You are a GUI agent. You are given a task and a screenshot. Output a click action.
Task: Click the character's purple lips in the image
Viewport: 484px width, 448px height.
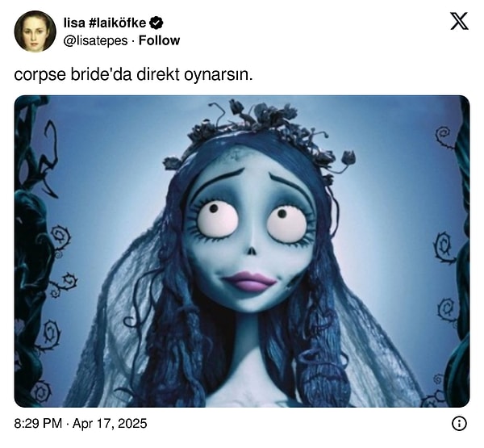[249, 281]
